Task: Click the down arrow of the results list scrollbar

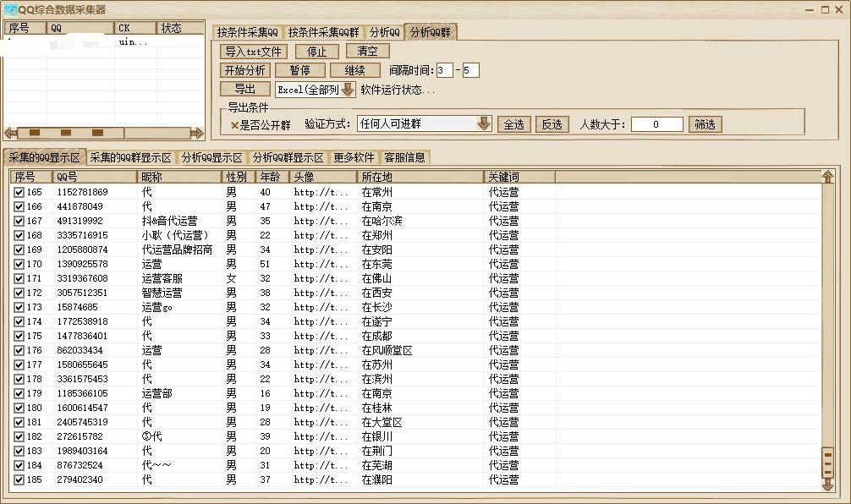Action: tap(827, 485)
